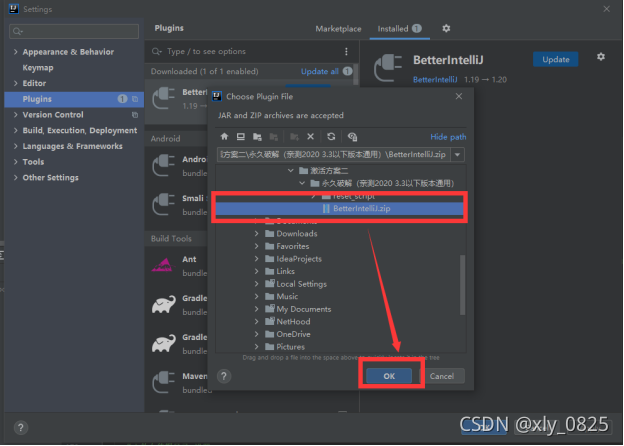624x446 pixels.
Task: Click Settings window help icon at bottom left
Action: (21, 428)
